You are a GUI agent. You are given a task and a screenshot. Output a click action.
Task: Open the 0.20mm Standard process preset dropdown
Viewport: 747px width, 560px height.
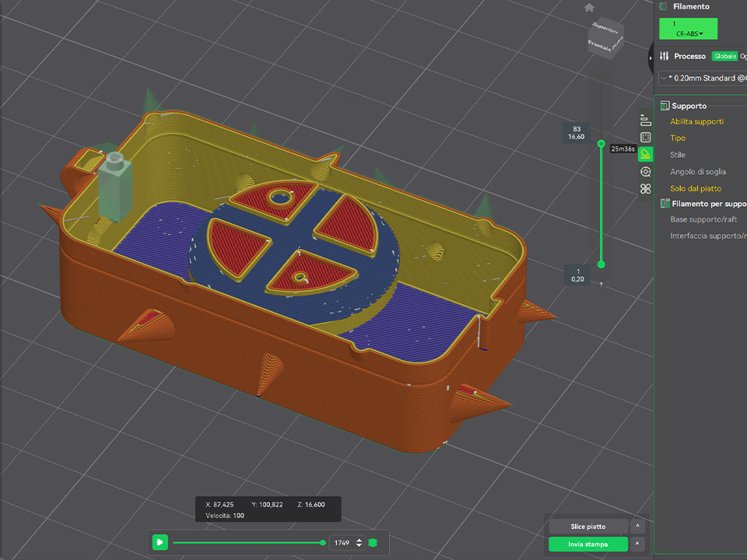[700, 79]
